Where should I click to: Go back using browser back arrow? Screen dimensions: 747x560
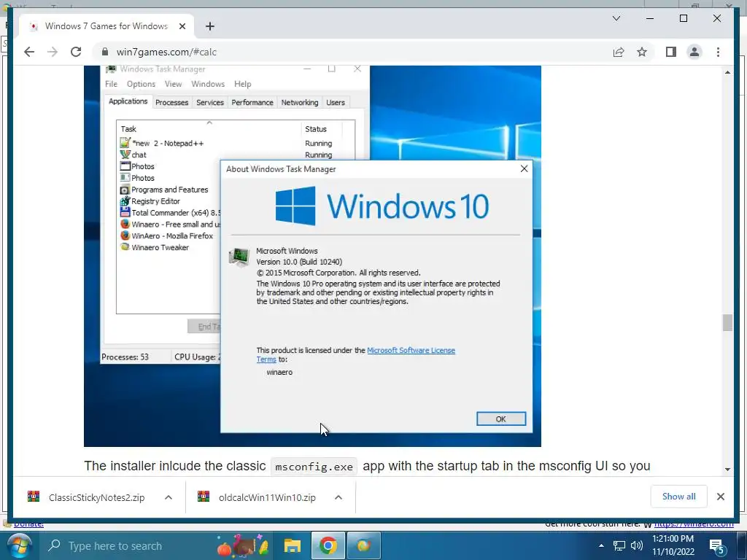[x=29, y=52]
